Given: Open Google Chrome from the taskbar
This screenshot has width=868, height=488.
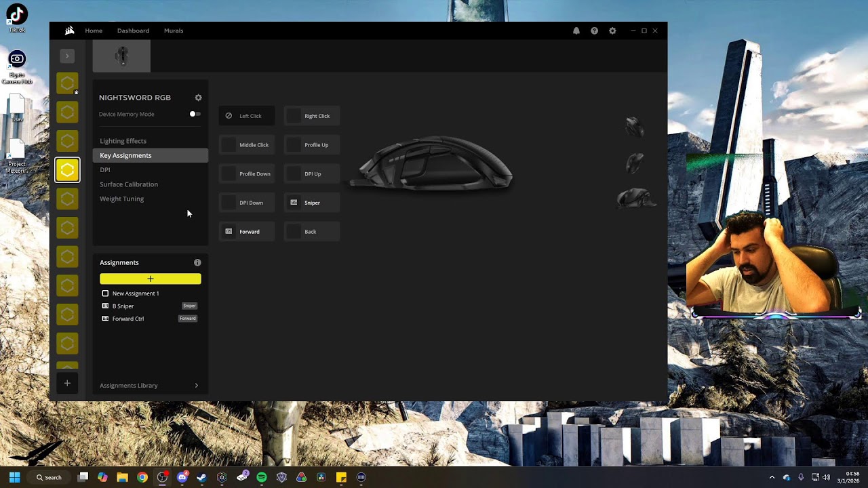Looking at the screenshot, I should pyautogui.click(x=142, y=477).
